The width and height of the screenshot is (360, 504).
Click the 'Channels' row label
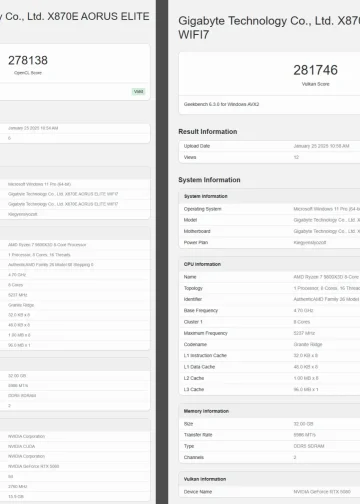[x=194, y=458]
